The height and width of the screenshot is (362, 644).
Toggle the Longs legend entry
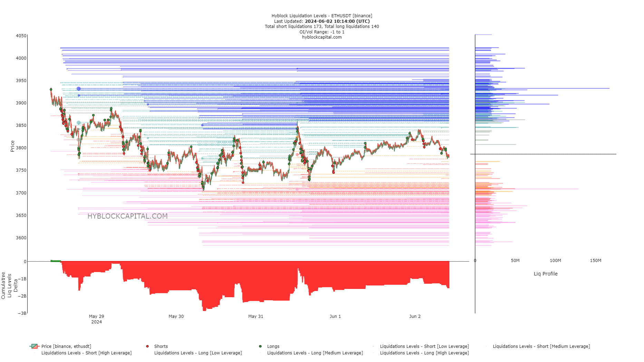(x=270, y=346)
